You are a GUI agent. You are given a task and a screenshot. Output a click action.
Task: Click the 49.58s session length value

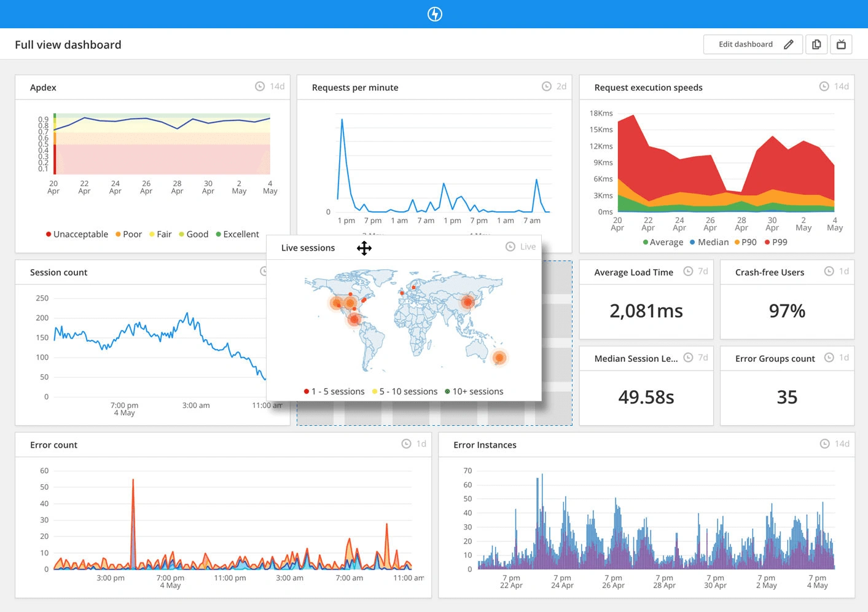[646, 398]
